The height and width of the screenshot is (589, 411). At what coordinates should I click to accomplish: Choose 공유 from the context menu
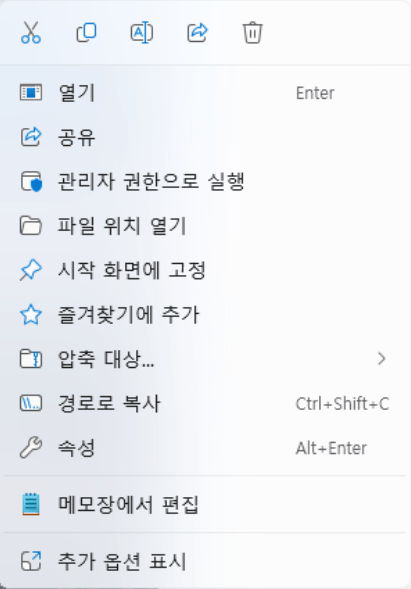tap(205, 137)
